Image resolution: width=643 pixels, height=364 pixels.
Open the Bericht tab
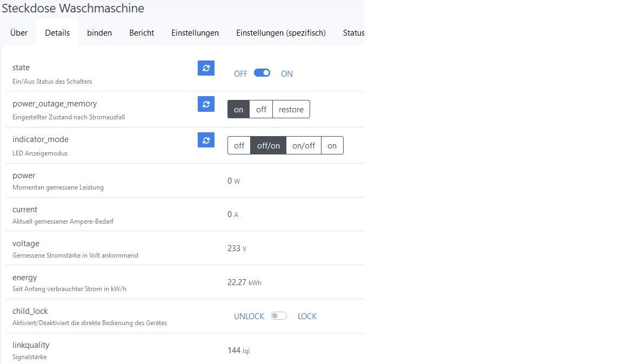click(142, 32)
